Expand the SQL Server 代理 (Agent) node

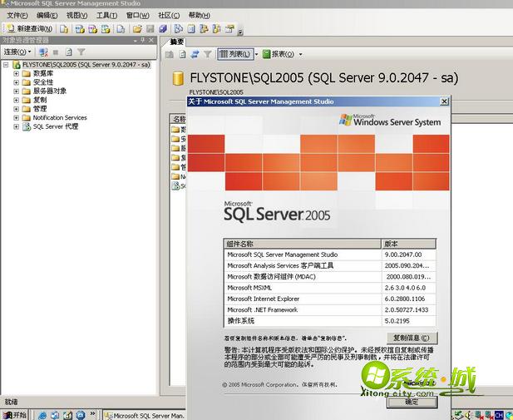(x=16, y=126)
